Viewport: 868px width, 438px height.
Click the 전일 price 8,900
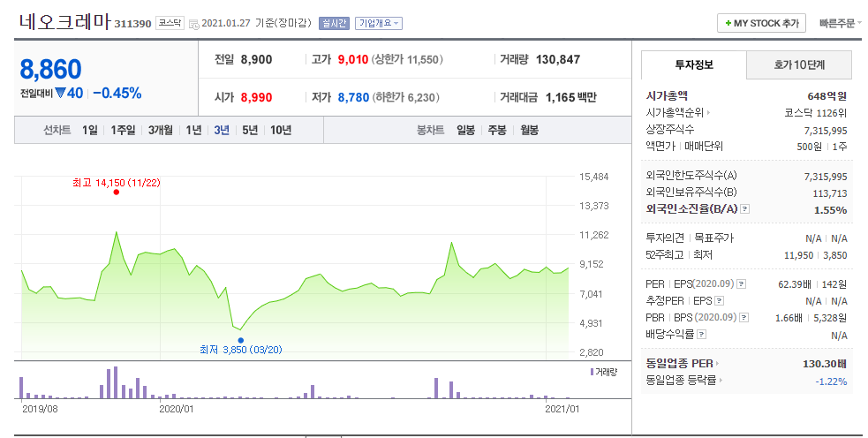[256, 60]
